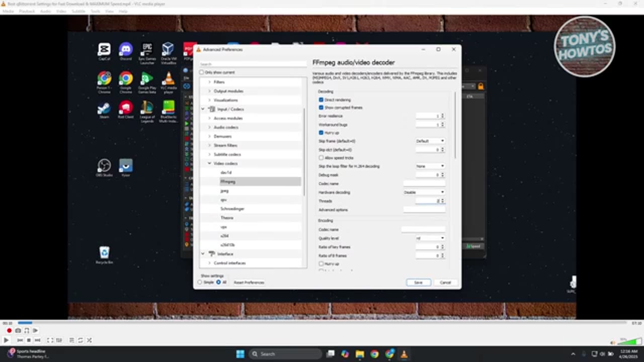
Task: Select x264 in codec tree
Action: point(224,236)
